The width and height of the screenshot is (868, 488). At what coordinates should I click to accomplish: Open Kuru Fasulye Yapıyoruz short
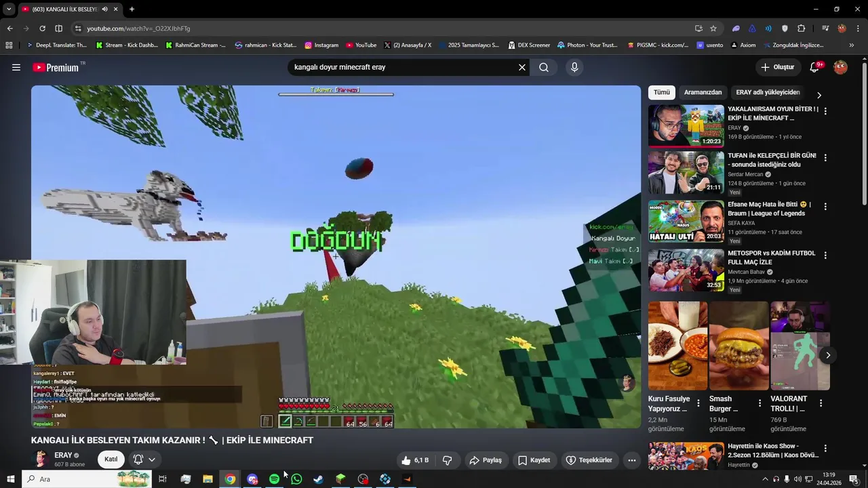click(677, 346)
